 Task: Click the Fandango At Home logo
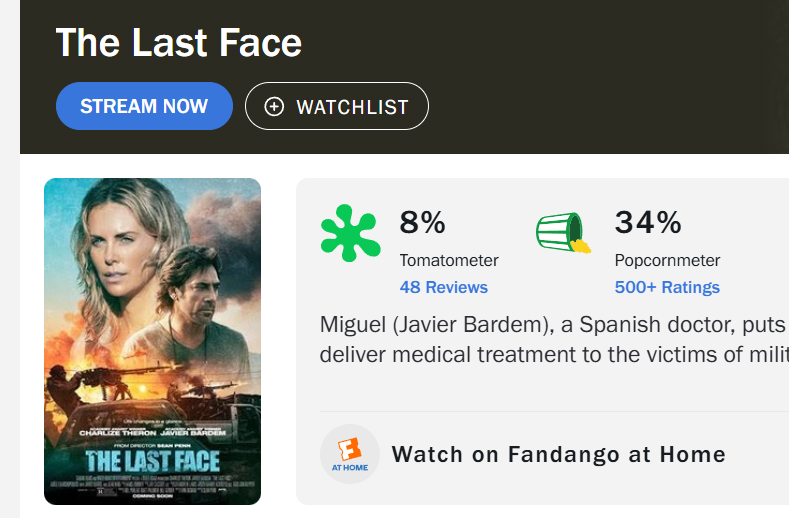(350, 454)
